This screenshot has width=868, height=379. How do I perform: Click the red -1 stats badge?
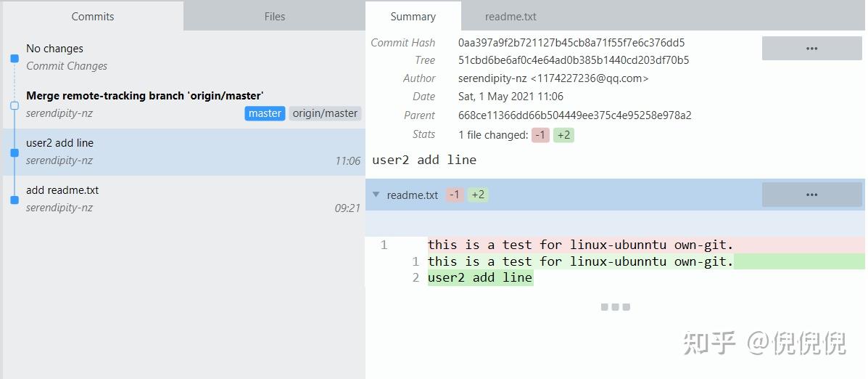(x=540, y=135)
